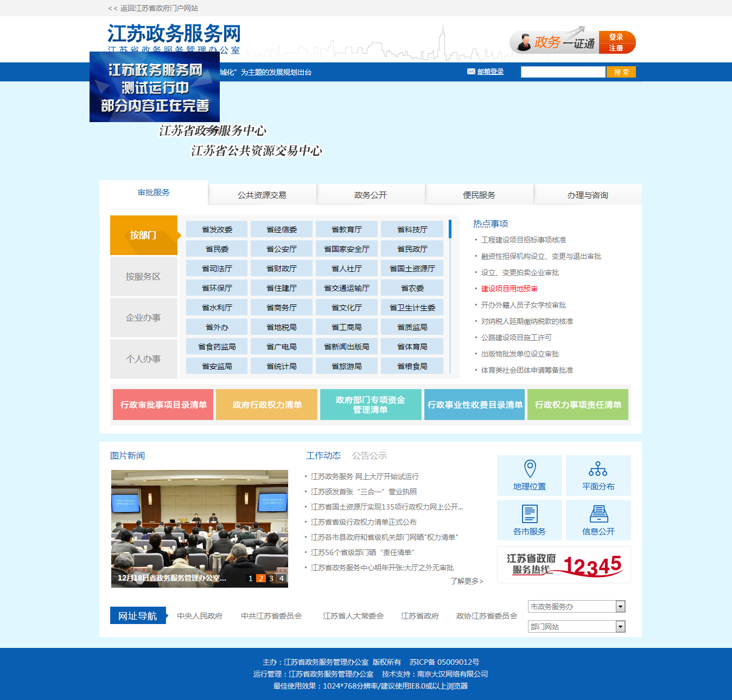
Task: Open the 信息公开 printer icon
Action: coord(598,514)
